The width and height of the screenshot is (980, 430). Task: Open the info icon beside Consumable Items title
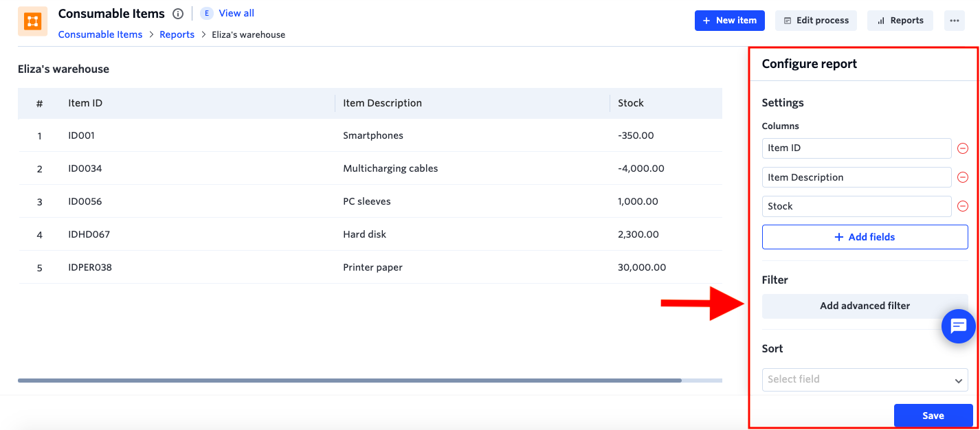coord(178,14)
